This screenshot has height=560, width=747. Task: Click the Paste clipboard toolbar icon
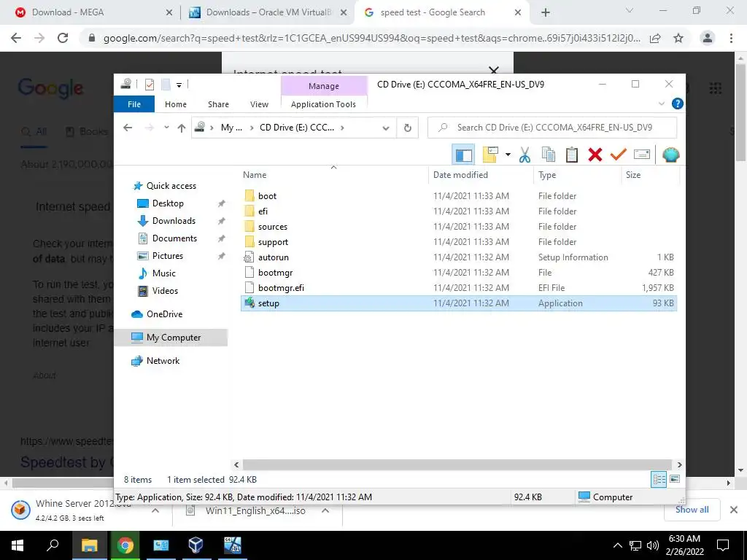click(572, 155)
